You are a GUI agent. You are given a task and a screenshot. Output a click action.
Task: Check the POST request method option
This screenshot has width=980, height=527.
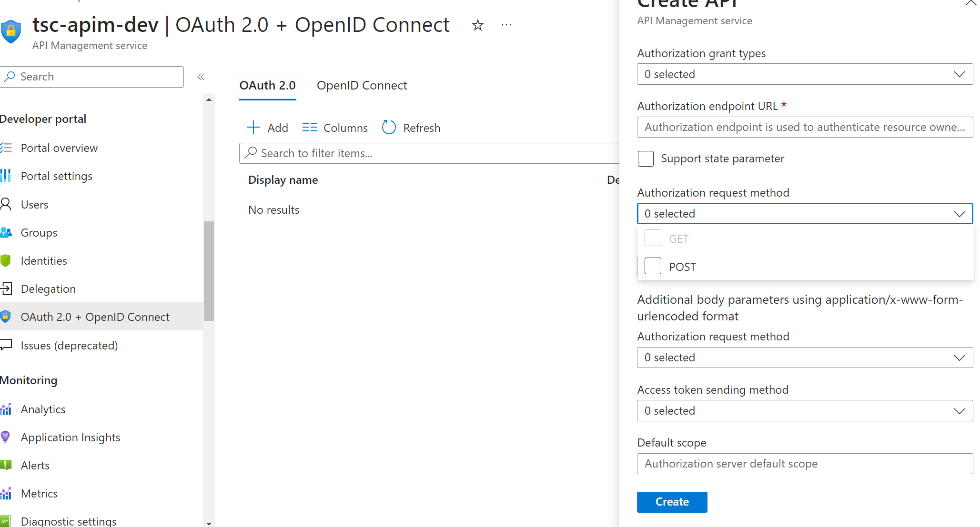pyautogui.click(x=653, y=266)
